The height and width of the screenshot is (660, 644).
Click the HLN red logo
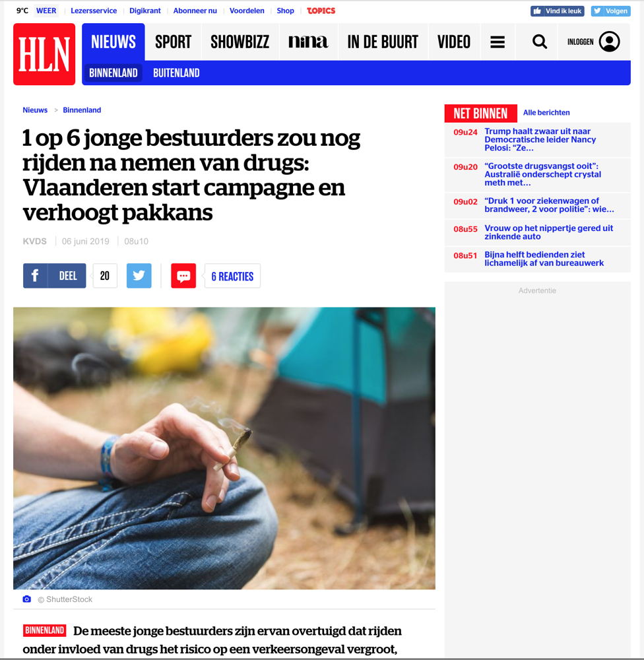[x=44, y=54]
